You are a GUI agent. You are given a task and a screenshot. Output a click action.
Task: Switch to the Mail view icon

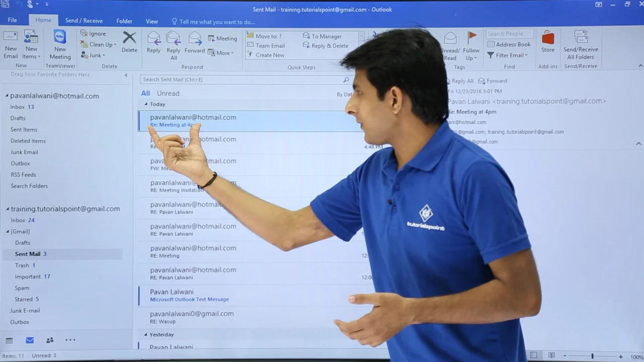(30, 340)
